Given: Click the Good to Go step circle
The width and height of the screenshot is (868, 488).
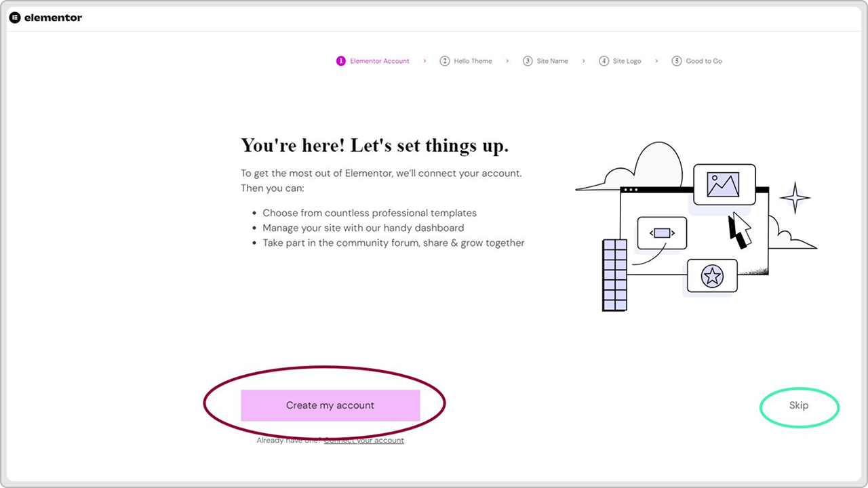Looking at the screenshot, I should click(677, 60).
